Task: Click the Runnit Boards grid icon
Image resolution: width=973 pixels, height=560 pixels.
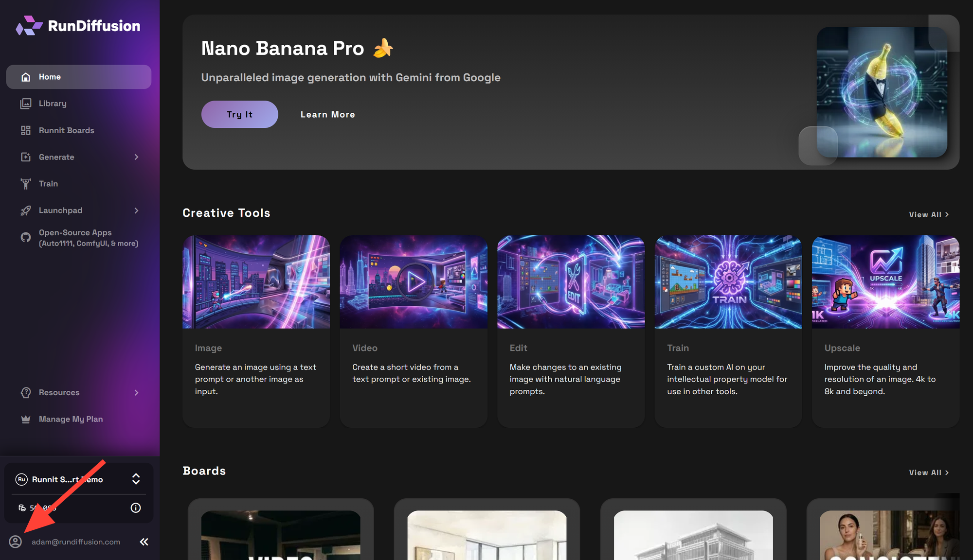Action: [26, 130]
